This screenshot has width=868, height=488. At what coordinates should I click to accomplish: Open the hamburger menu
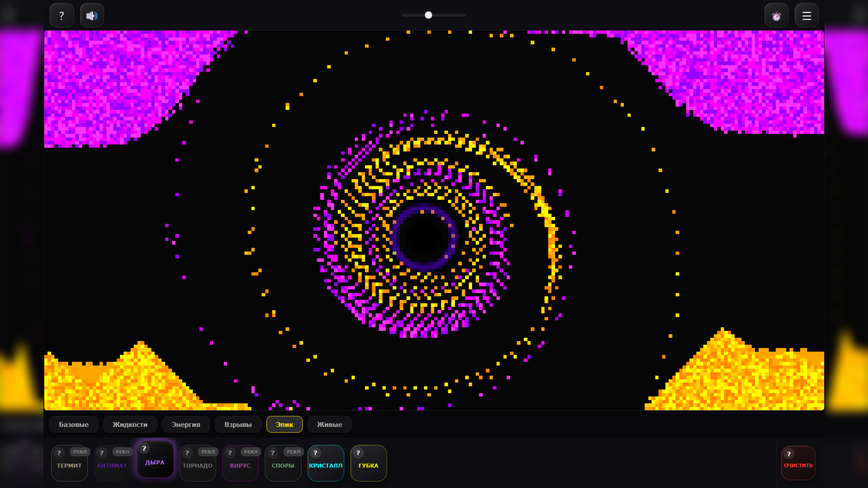(806, 15)
